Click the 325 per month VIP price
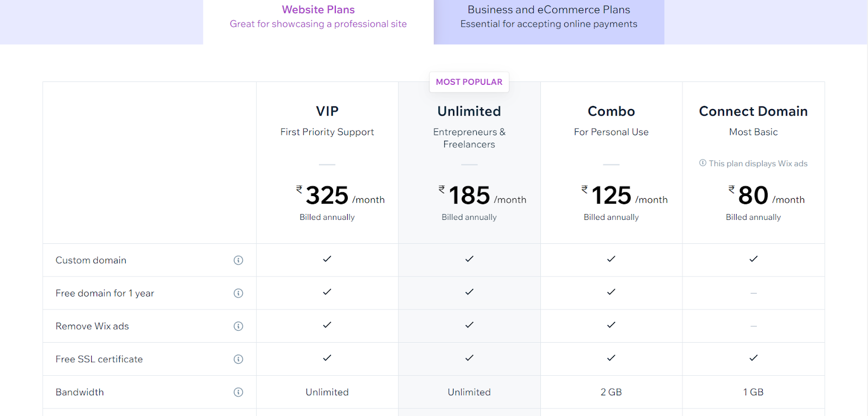This screenshot has height=416, width=868. pos(327,196)
